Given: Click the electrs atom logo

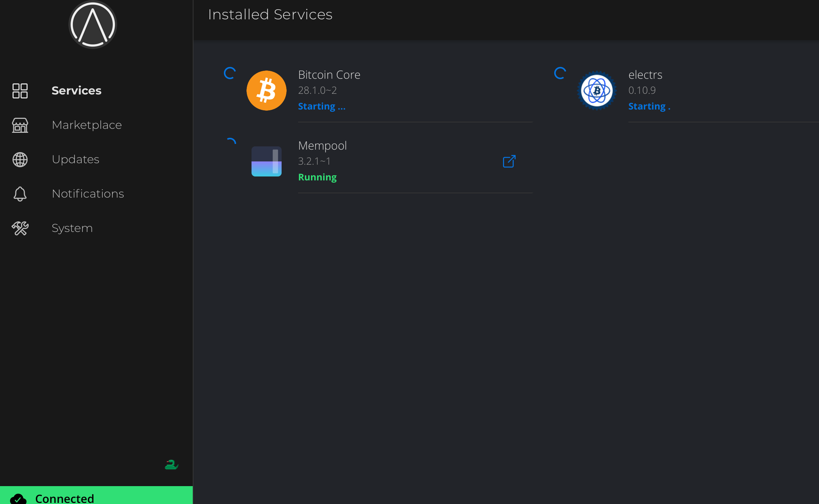Looking at the screenshot, I should click(597, 91).
